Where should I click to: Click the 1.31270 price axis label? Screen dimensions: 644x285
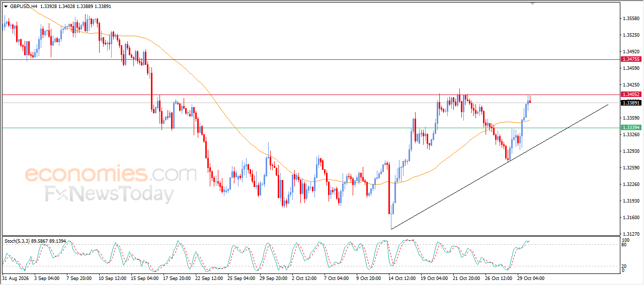pyautogui.click(x=631, y=234)
